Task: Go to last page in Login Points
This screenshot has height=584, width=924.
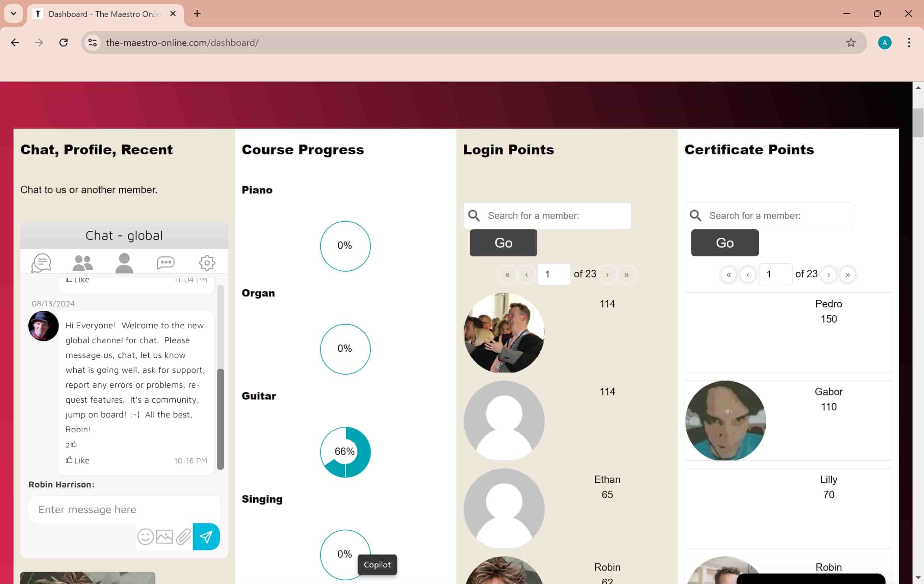Action: point(626,274)
